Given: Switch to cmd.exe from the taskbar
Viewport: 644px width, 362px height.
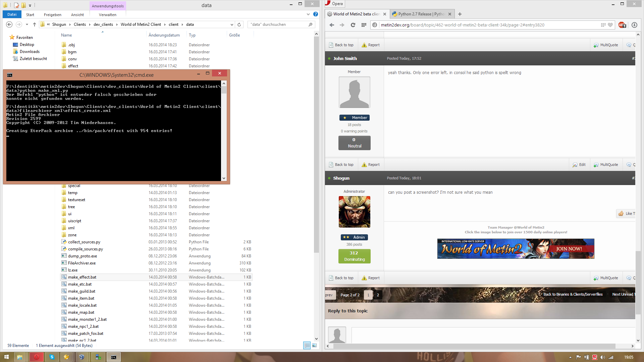Looking at the screenshot, I should coord(114,357).
